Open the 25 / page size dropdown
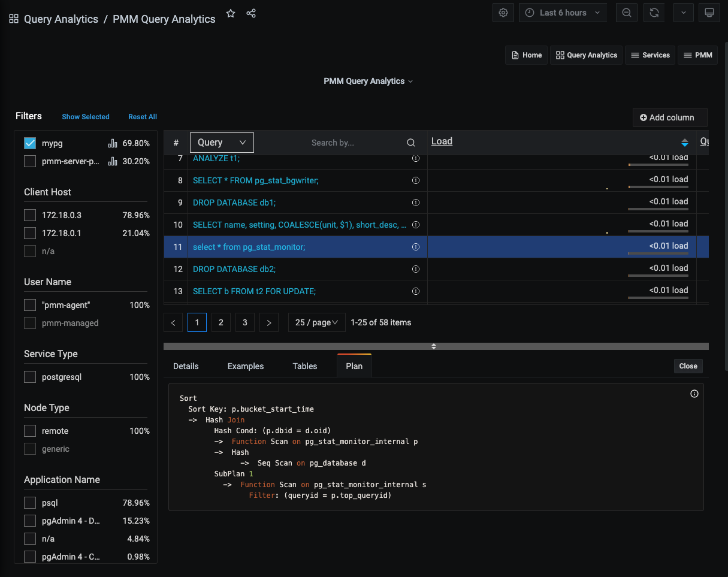The width and height of the screenshot is (728, 577). 316,322
